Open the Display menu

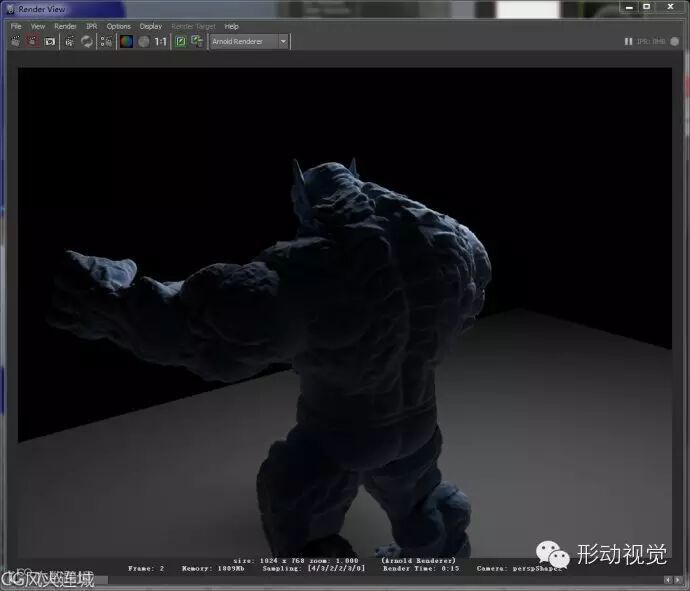coord(150,26)
